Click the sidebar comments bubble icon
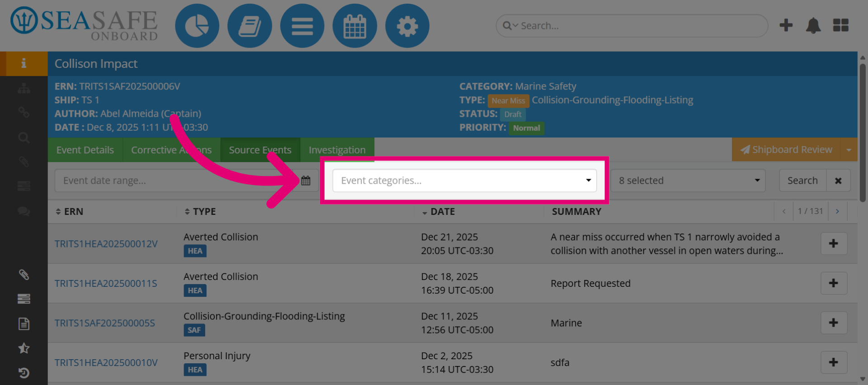 coord(24,211)
